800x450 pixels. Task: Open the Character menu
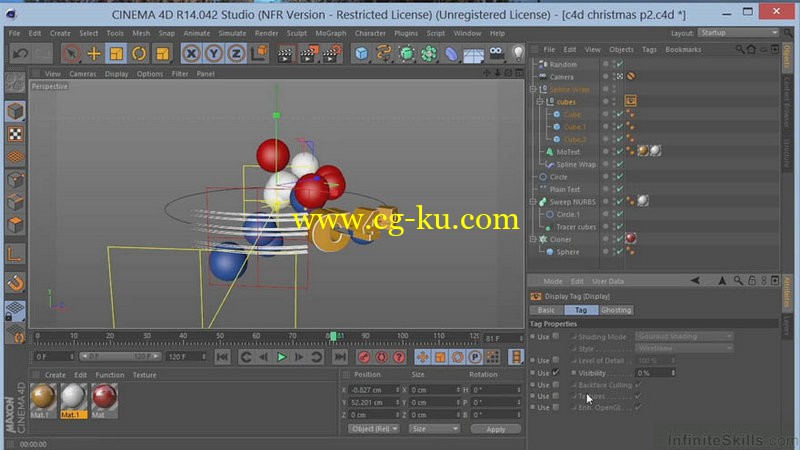click(x=370, y=33)
